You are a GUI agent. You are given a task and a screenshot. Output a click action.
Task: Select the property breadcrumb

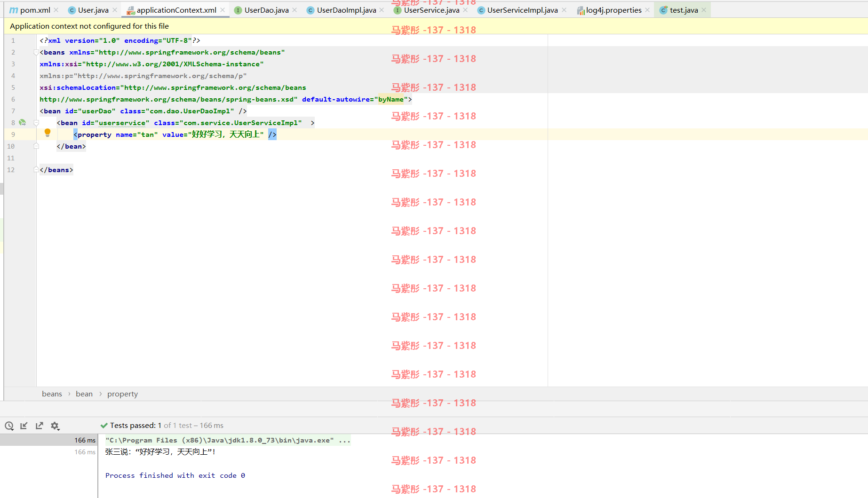[122, 394]
